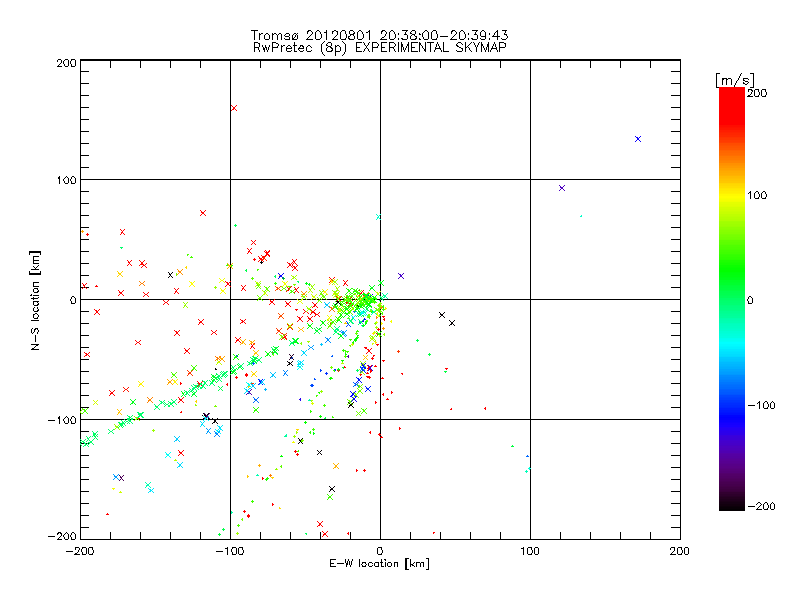Screen dimensions: 800x600
Task: Click the colorbar's bottom "-200" label
Action: click(x=762, y=506)
